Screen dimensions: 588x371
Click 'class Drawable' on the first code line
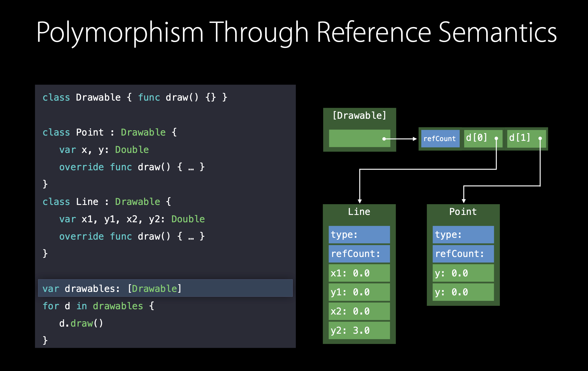coord(82,97)
